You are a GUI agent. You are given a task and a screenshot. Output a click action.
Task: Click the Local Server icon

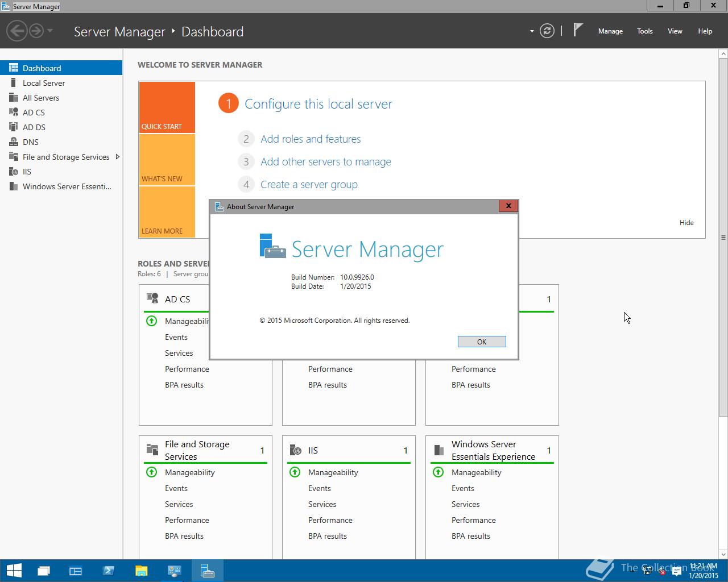pyautogui.click(x=14, y=82)
